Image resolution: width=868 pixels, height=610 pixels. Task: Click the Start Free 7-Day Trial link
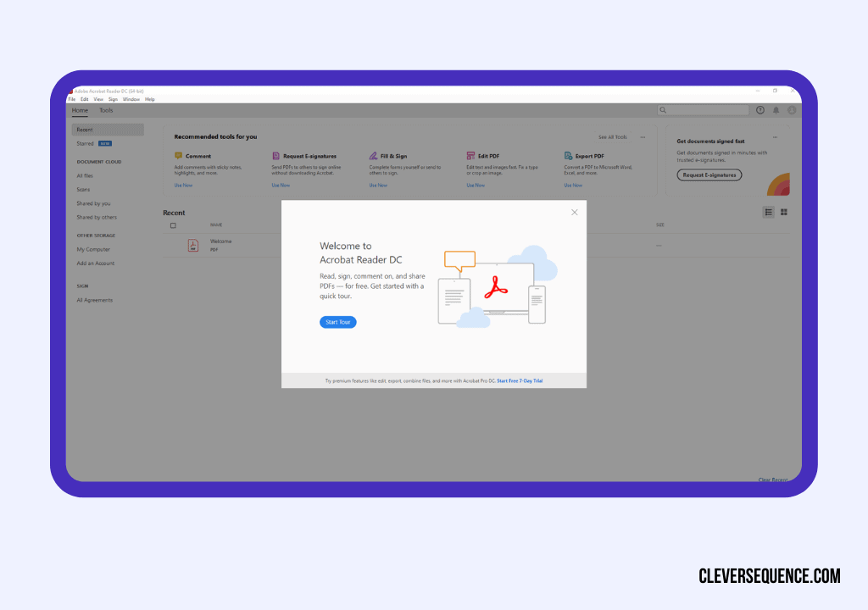[x=520, y=381]
